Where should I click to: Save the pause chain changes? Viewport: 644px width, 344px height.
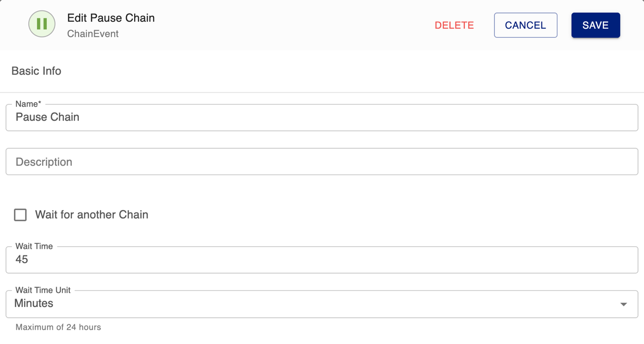click(595, 25)
